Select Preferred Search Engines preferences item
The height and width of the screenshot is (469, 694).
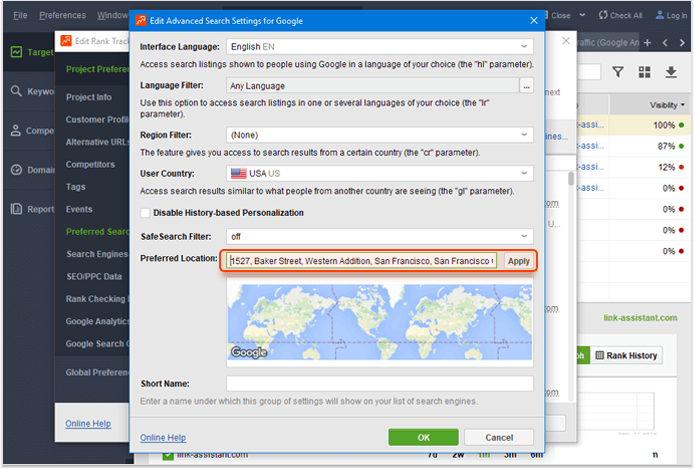(x=97, y=231)
